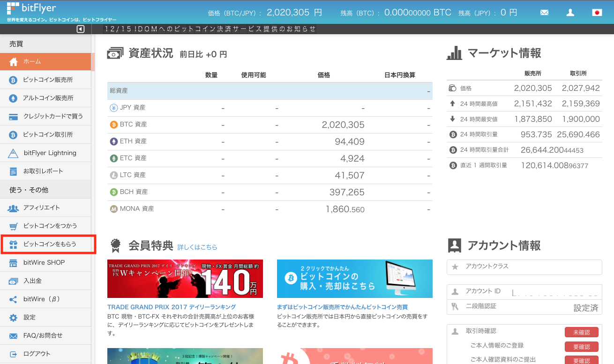Collapse sidebar with the left arrow toggle
Image resolution: width=614 pixels, height=364 pixels.
tap(81, 29)
